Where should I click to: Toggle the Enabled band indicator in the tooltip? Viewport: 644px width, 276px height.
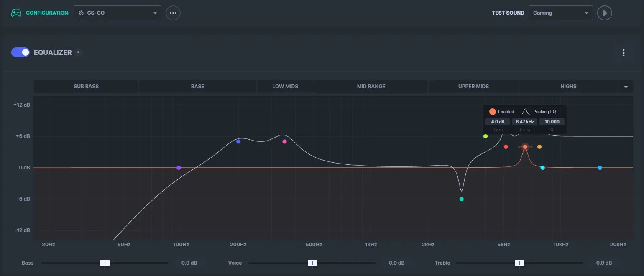(x=492, y=111)
